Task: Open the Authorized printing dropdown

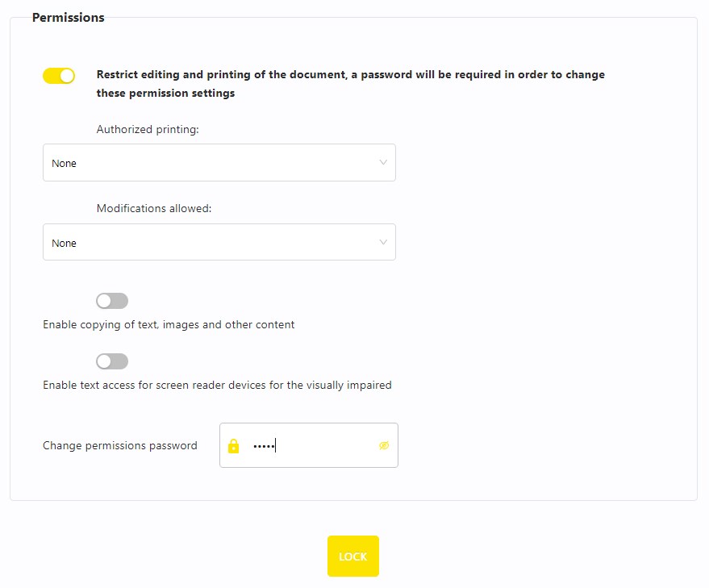Action: pos(219,163)
